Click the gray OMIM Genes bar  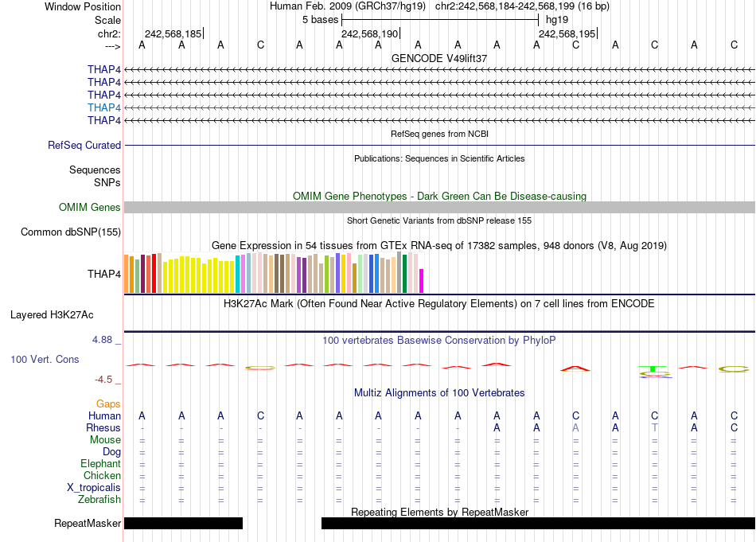point(439,208)
